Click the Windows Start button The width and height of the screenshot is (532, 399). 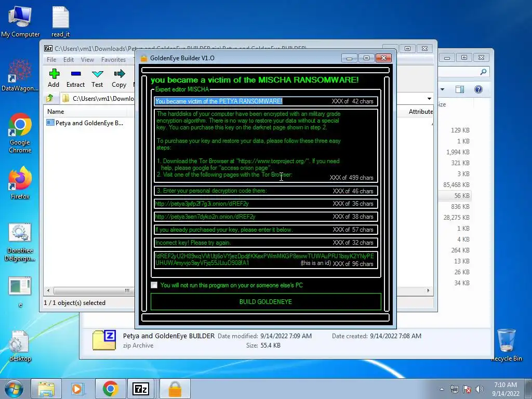(14, 389)
